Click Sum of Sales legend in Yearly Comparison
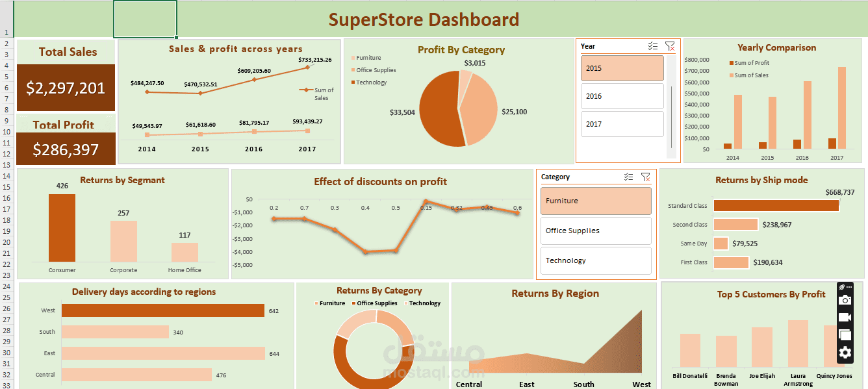The image size is (868, 389). click(x=749, y=75)
